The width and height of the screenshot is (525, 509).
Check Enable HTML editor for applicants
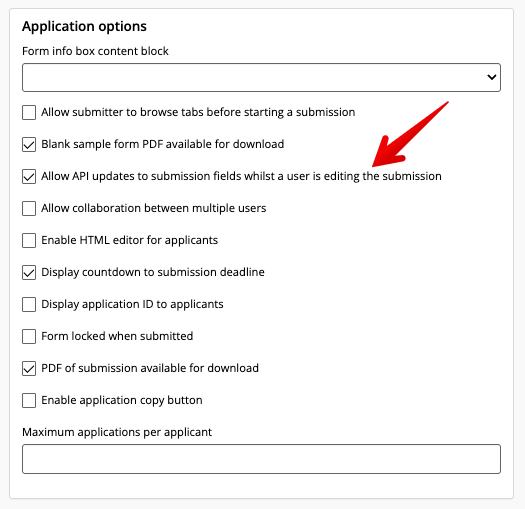pos(29,240)
